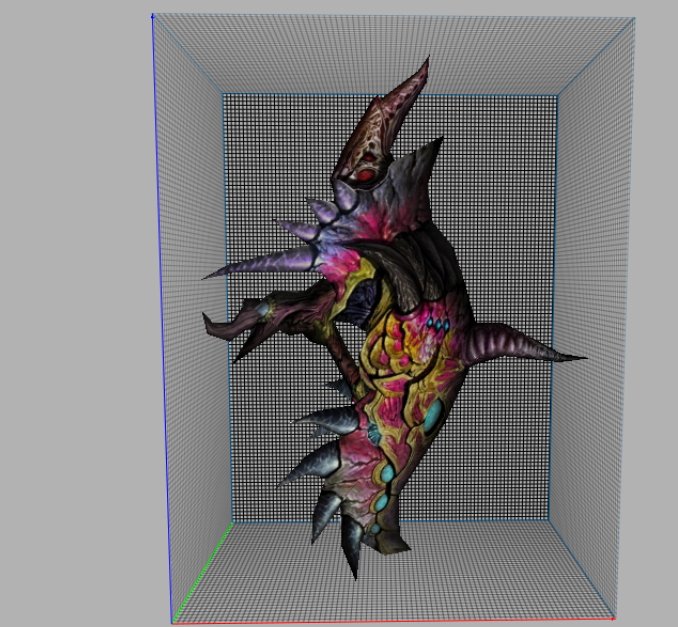This screenshot has width=678, height=627.
Task: Select the back grid wall behind the creature
Action: 500,200
